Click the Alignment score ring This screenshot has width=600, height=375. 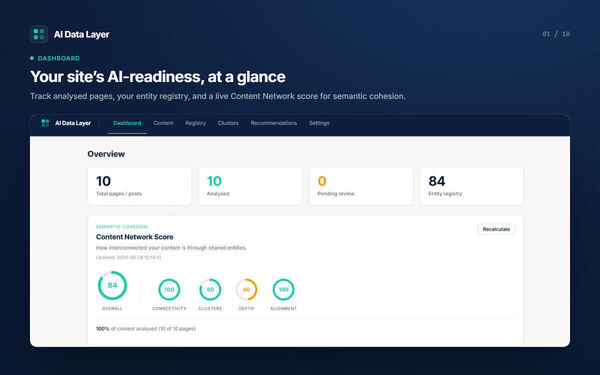click(x=284, y=290)
